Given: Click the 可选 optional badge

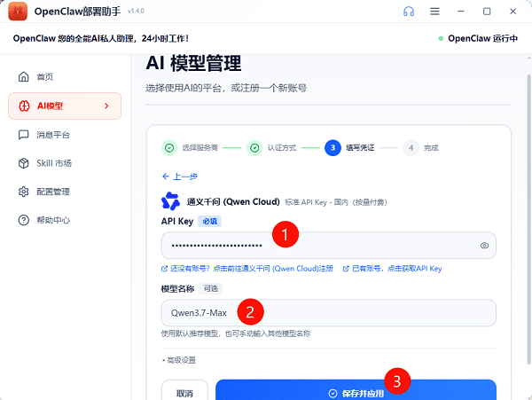Looking at the screenshot, I should (211, 289).
